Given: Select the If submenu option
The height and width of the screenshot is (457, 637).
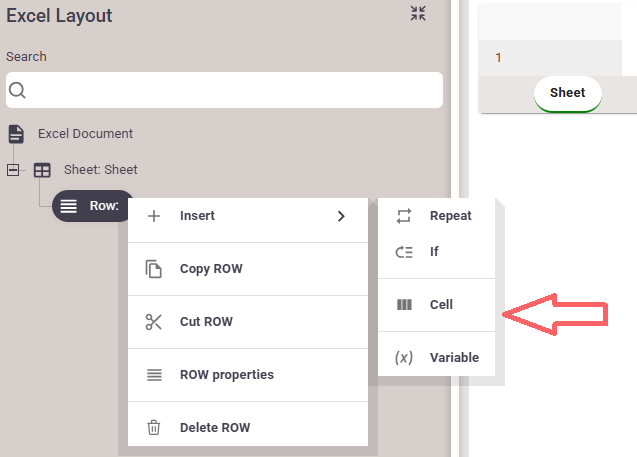Looking at the screenshot, I should coord(434,252).
